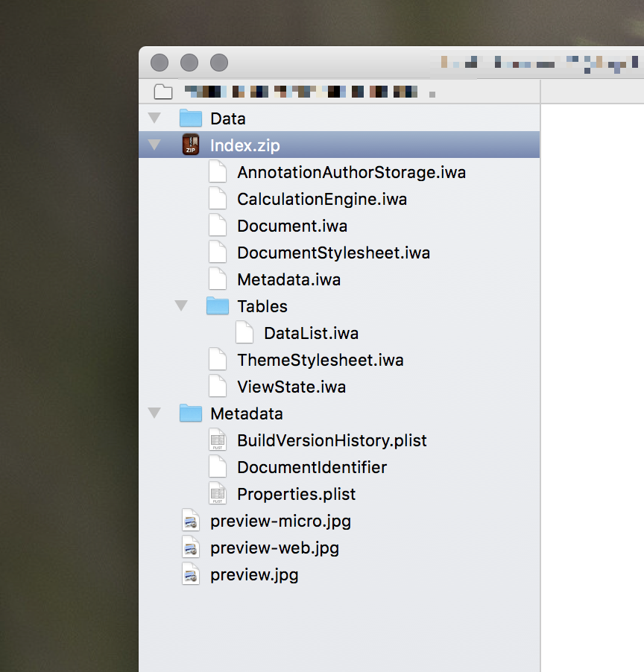
Task: Select the Metadata folder name
Action: coord(247,413)
